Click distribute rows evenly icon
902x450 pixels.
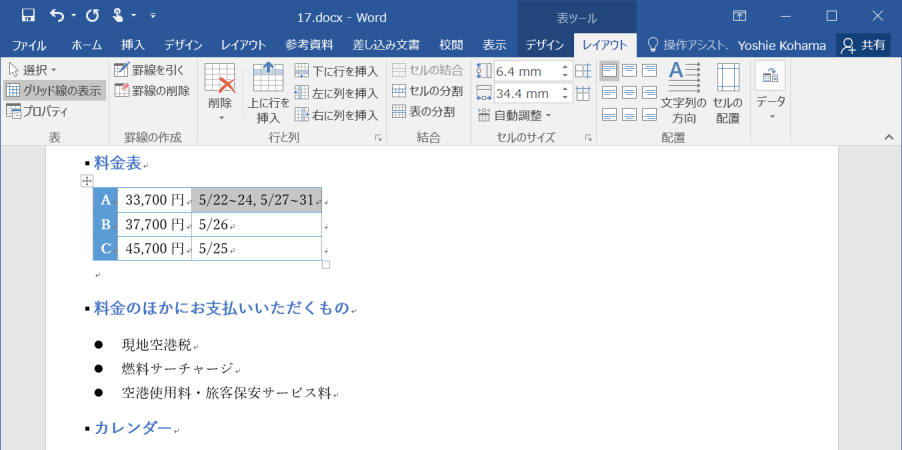pyautogui.click(x=583, y=71)
